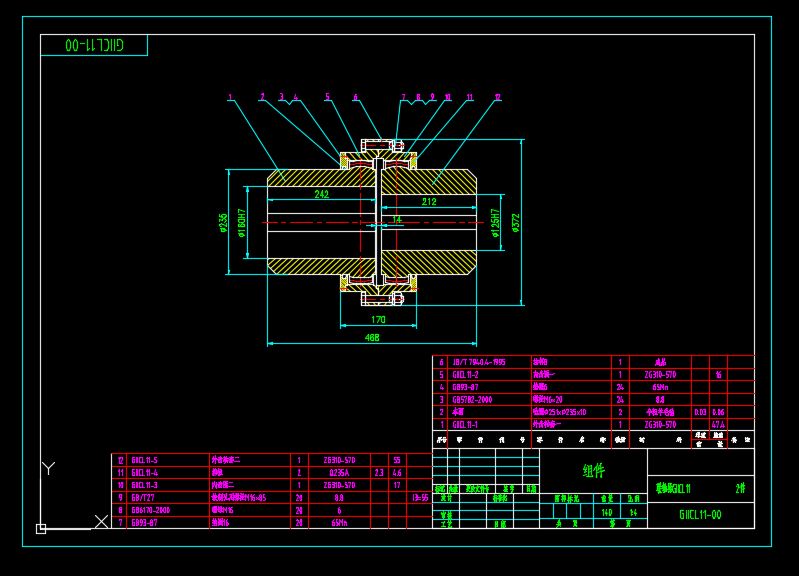Select the GB/T27 standard cell
This screenshot has height=576, width=799.
[x=143, y=498]
